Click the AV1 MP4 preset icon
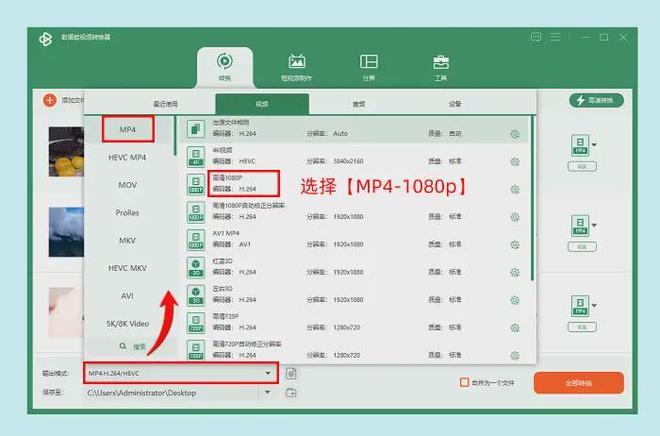 (196, 240)
